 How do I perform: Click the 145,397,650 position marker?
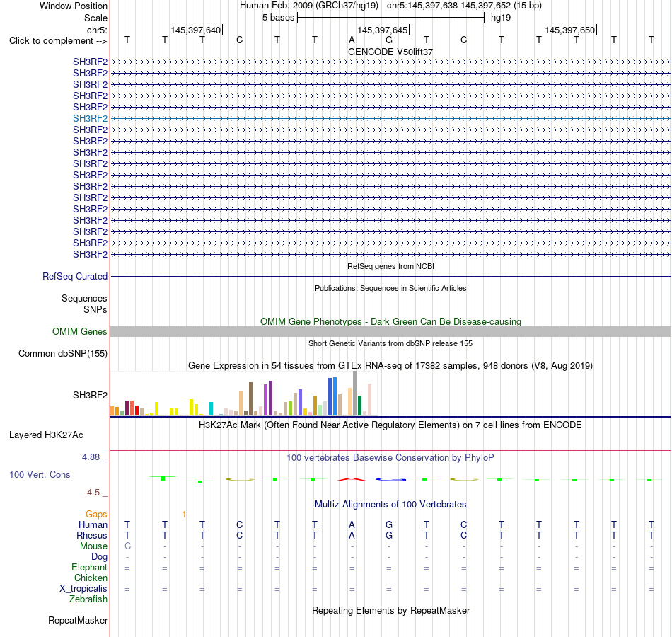(570, 30)
